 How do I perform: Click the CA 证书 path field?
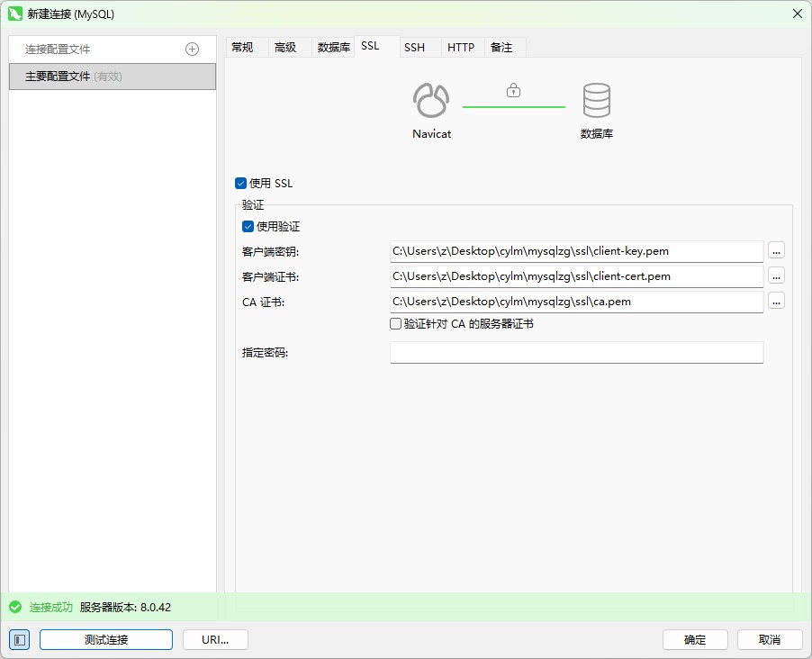pyautogui.click(x=576, y=302)
